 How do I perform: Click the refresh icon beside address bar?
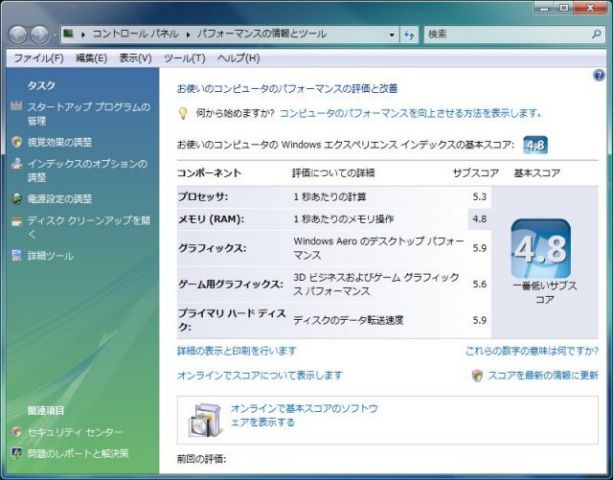(x=409, y=34)
